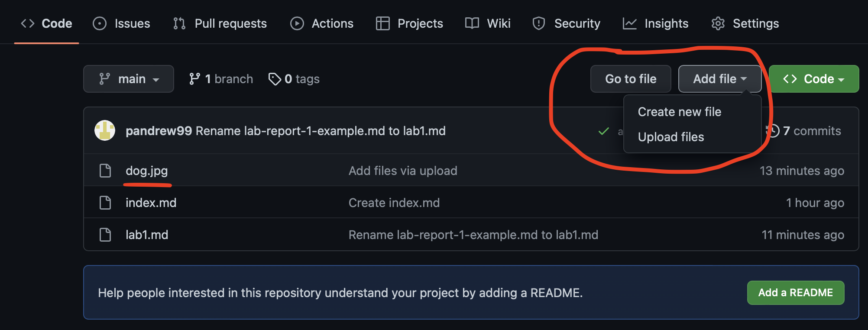The width and height of the screenshot is (868, 330).
Task: Open the Projects tab
Action: click(410, 23)
